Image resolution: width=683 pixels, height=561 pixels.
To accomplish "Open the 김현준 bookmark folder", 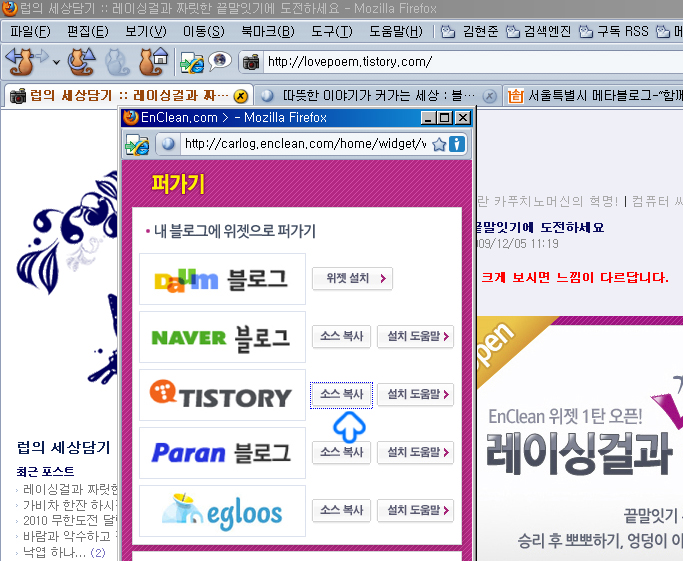I will pyautogui.click(x=469, y=31).
